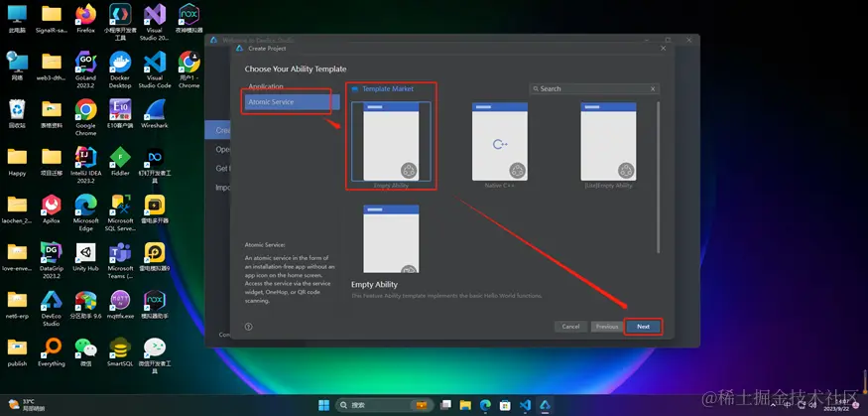Screen dimensions: 868x416
Task: Open the taskbar weather widget
Action: click(29, 404)
